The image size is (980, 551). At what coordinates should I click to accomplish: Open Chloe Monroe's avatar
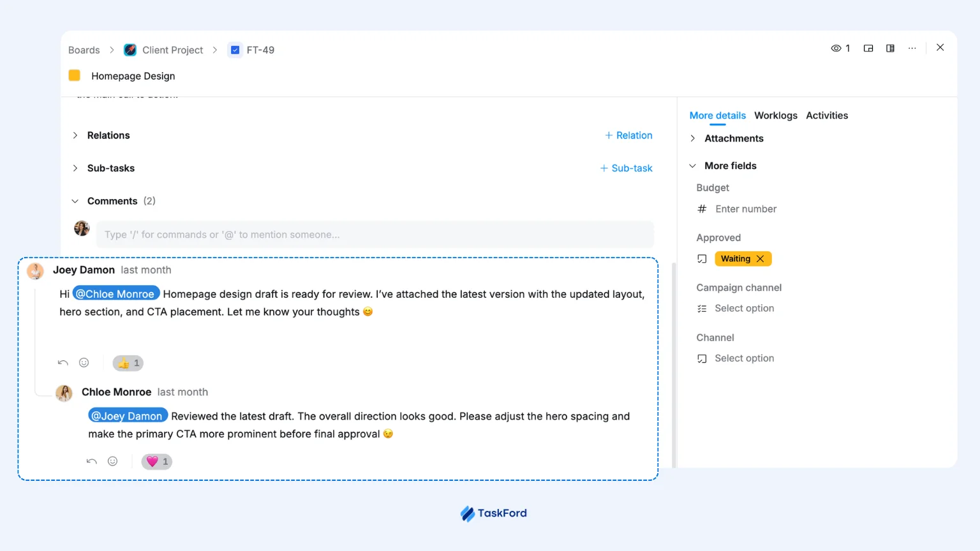click(x=64, y=393)
